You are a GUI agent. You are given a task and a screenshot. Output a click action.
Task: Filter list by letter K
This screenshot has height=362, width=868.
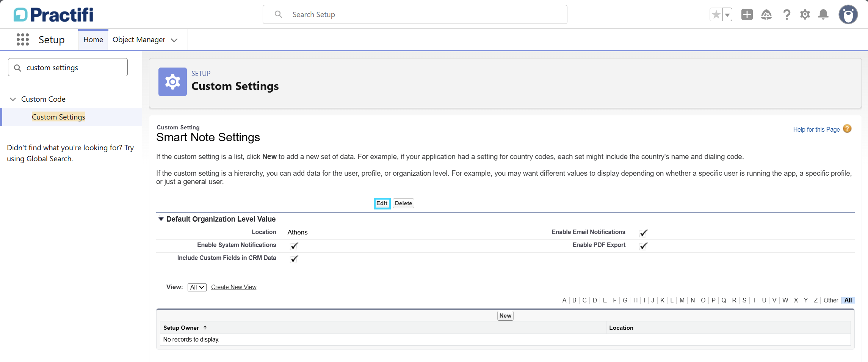[x=662, y=300]
